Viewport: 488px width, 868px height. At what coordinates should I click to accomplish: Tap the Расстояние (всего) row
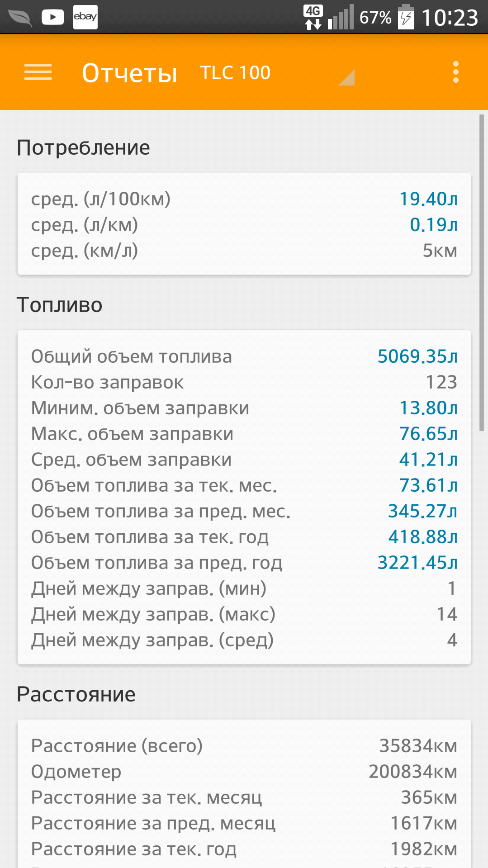244,746
